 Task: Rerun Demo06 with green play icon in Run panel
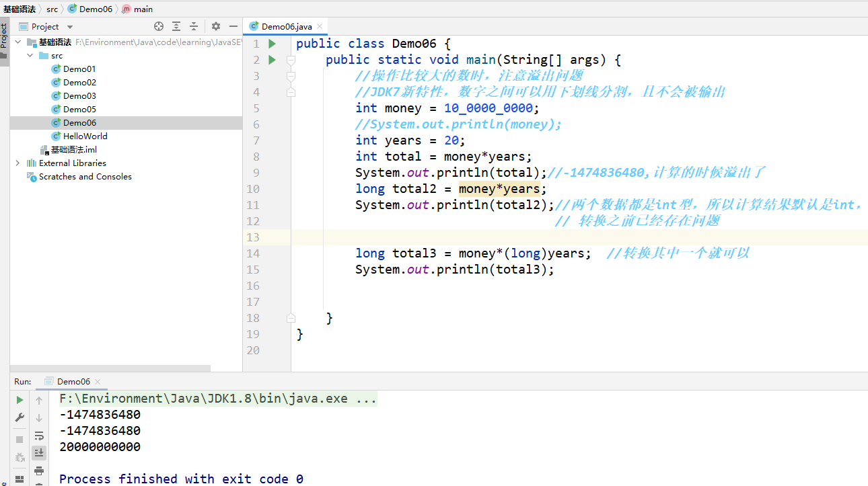tap(20, 400)
